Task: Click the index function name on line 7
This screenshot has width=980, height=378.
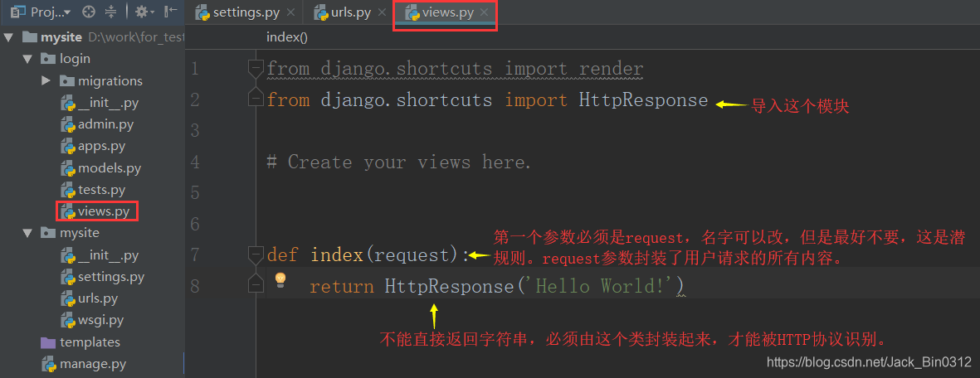Action: pyautogui.click(x=337, y=255)
